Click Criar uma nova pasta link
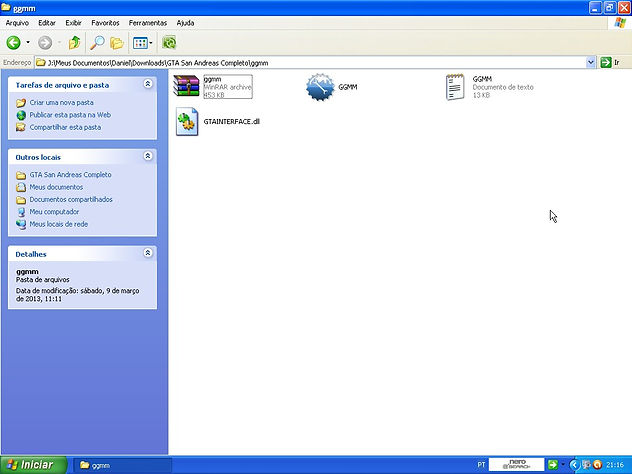This screenshot has width=632, height=474. click(62, 102)
